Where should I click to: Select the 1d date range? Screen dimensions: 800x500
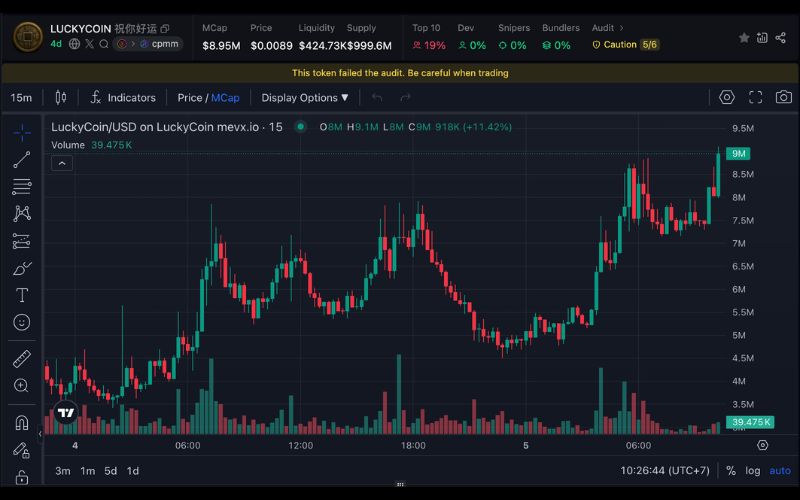pyautogui.click(x=133, y=470)
